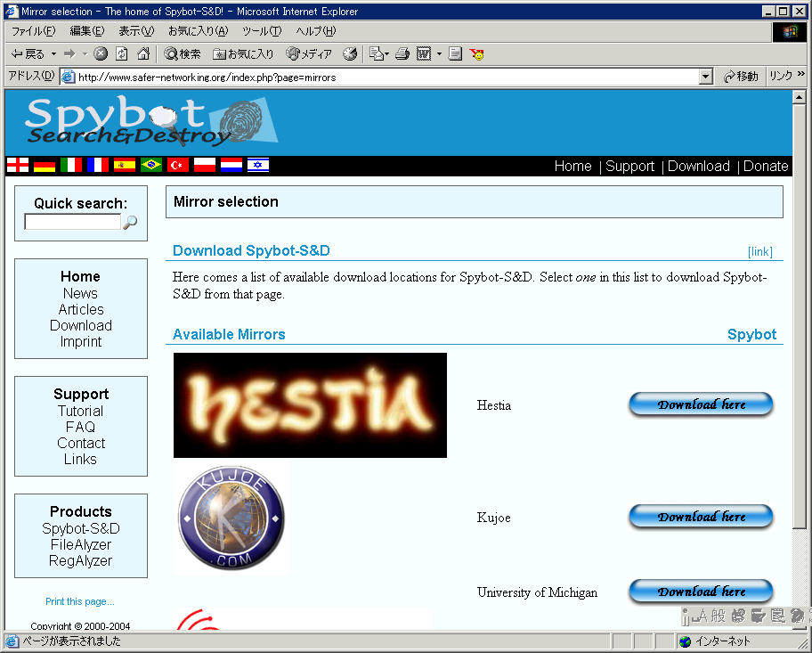Click the Internet zone globe in status bar

[x=686, y=641]
